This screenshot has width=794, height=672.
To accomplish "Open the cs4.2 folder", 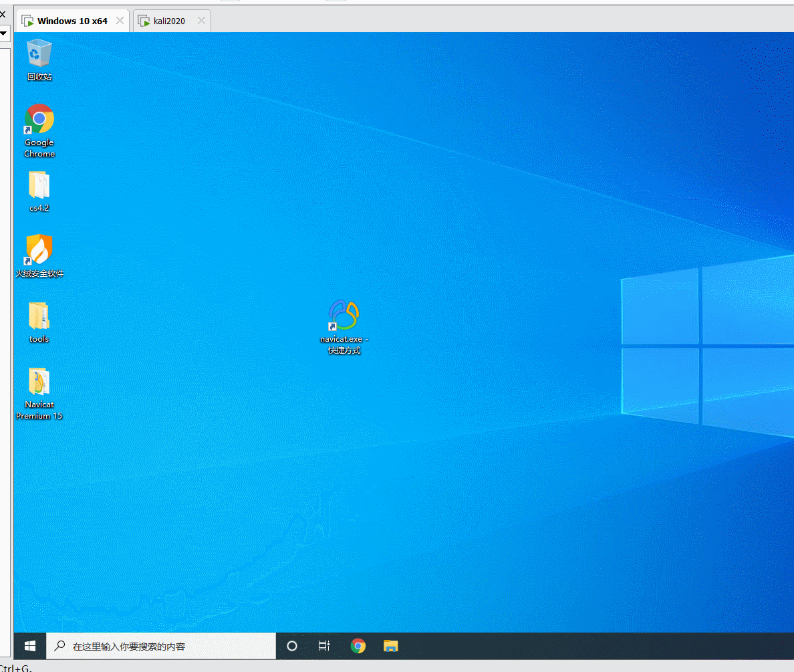I will [x=39, y=186].
